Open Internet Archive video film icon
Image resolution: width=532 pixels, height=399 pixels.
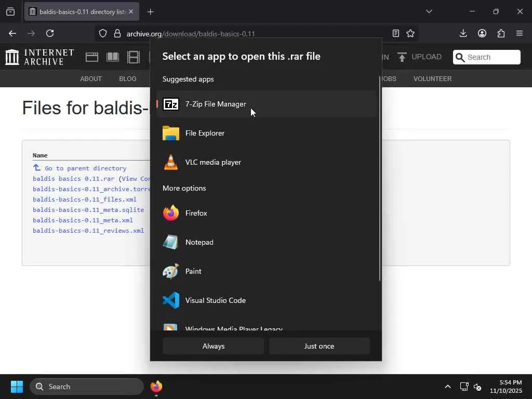point(134,57)
